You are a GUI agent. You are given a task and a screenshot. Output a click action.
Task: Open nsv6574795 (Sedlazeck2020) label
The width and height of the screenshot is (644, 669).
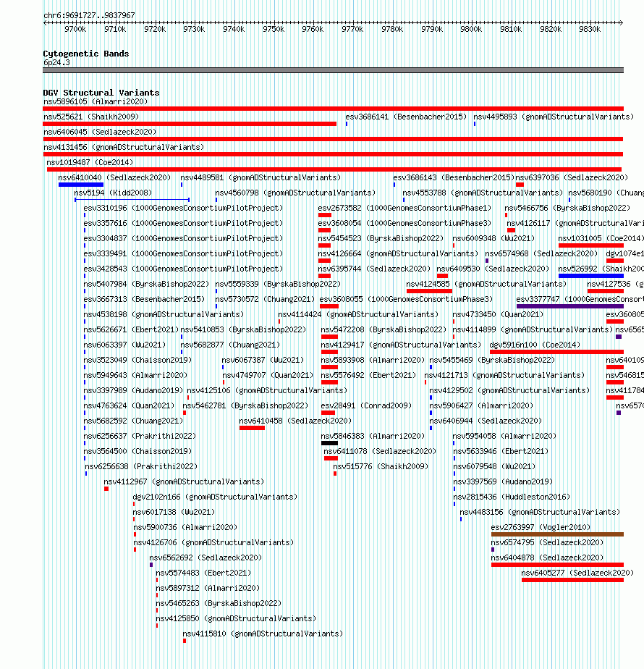548,542
